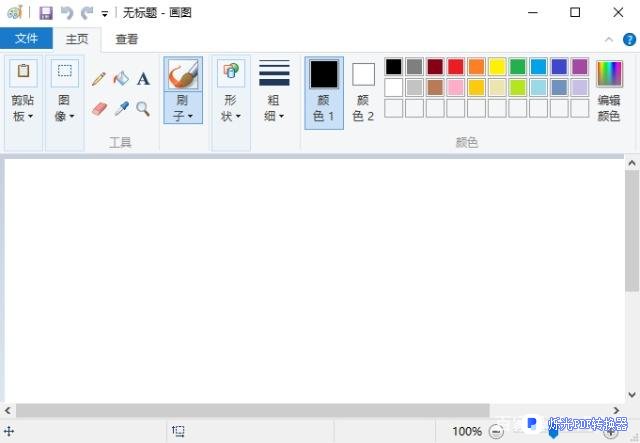Select the Color picker eyedropper tool

click(x=121, y=109)
